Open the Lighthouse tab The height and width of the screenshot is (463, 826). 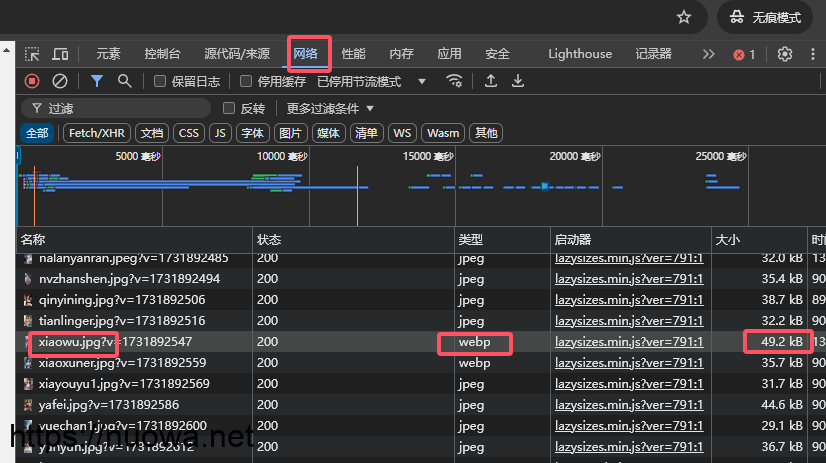pos(580,54)
